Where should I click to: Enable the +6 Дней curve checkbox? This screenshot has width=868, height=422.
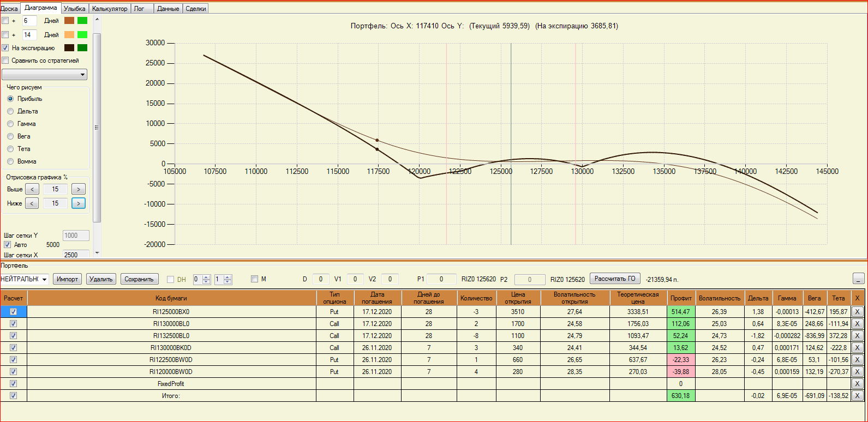(5, 21)
